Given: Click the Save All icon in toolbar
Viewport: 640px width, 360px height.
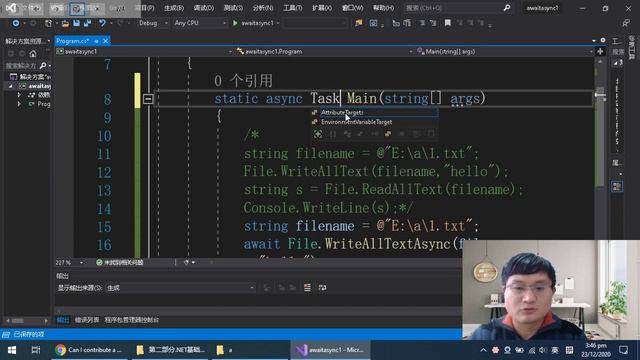Looking at the screenshot, I should [x=87, y=23].
